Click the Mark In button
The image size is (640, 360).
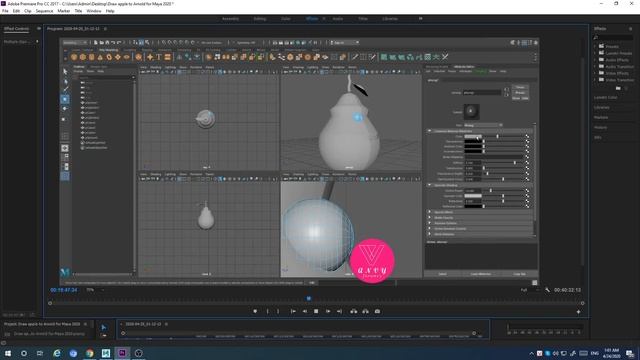click(x=268, y=311)
